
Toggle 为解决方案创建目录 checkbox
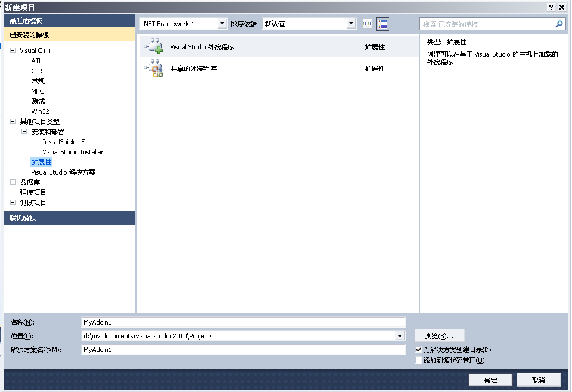point(419,350)
